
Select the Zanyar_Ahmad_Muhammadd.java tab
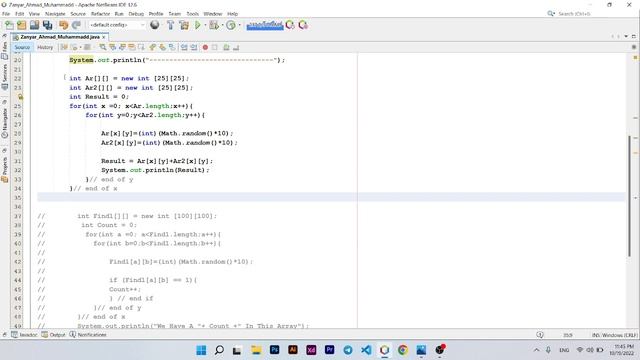[60, 37]
